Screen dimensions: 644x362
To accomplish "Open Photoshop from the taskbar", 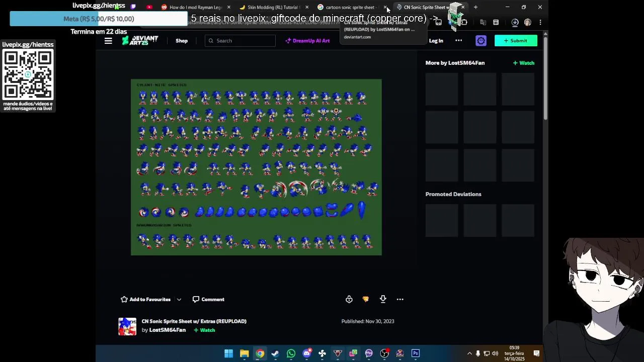I will click(416, 353).
